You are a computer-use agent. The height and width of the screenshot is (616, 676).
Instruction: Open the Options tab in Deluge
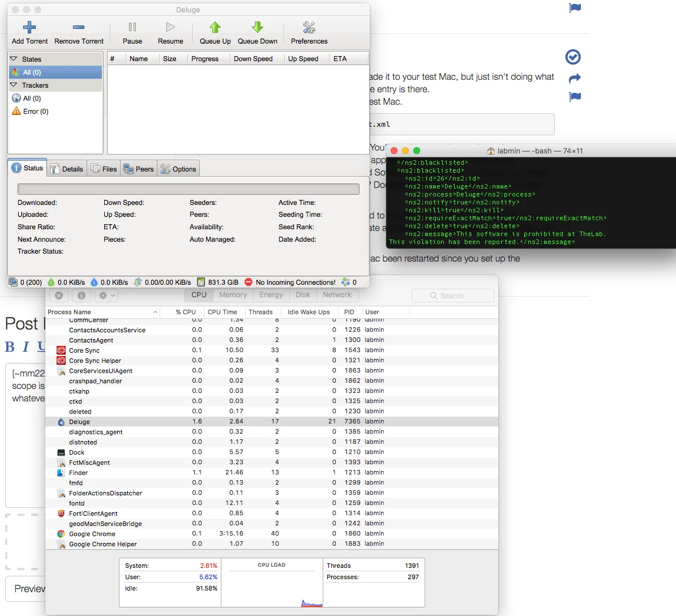(178, 169)
